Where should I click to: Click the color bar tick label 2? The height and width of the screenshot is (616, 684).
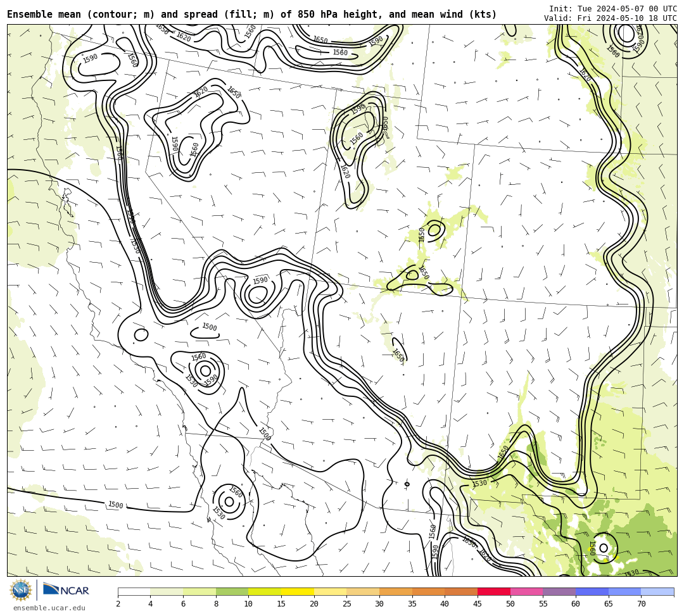(x=118, y=604)
